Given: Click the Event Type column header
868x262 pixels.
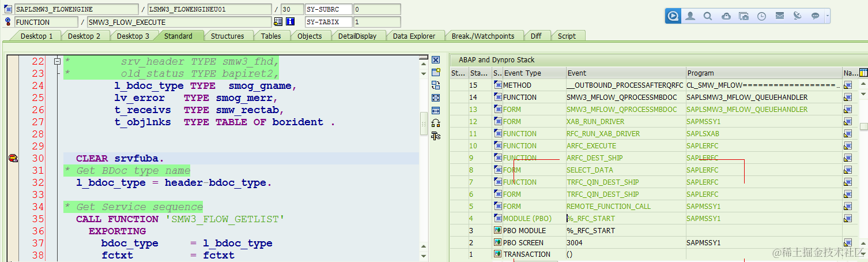Looking at the screenshot, I should tap(534, 73).
